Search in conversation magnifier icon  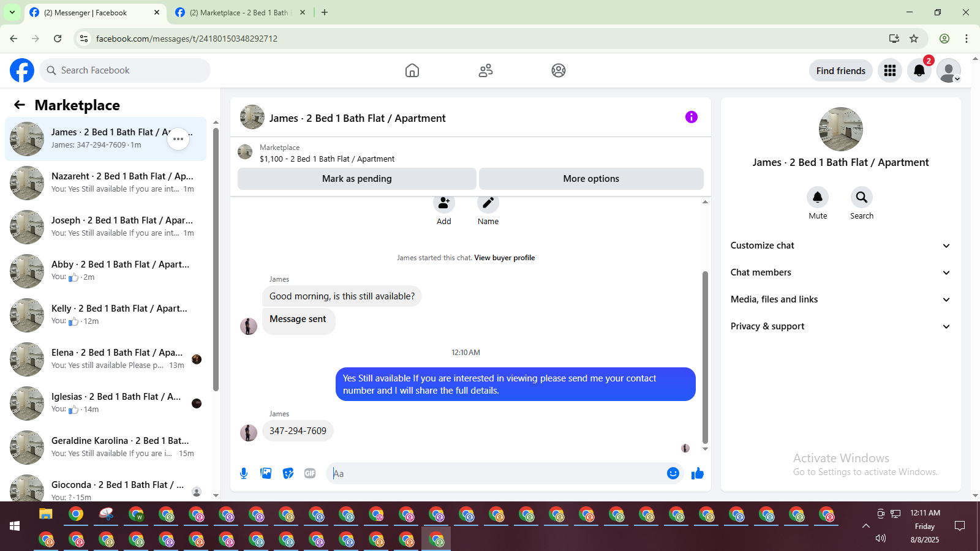[862, 197]
